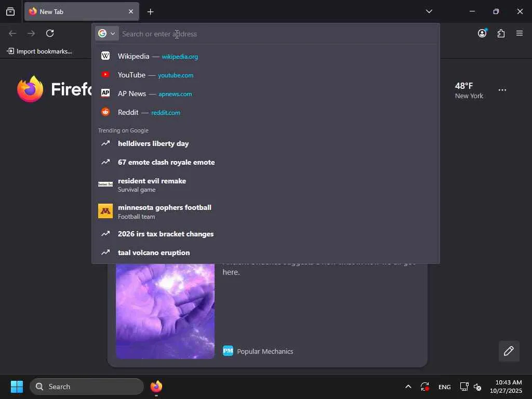Image resolution: width=532 pixels, height=399 pixels.
Task: Click trending arrow beside helldivers liberty day
Action: [x=105, y=143]
